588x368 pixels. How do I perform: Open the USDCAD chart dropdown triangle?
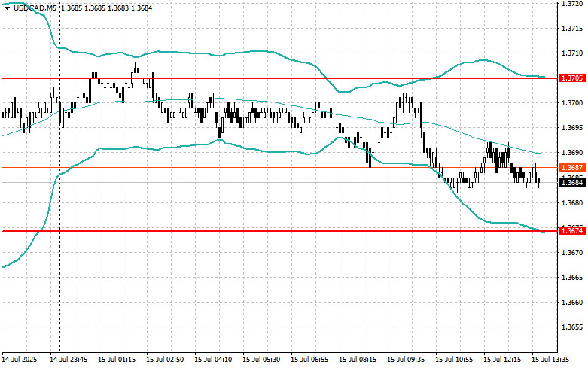click(x=7, y=8)
